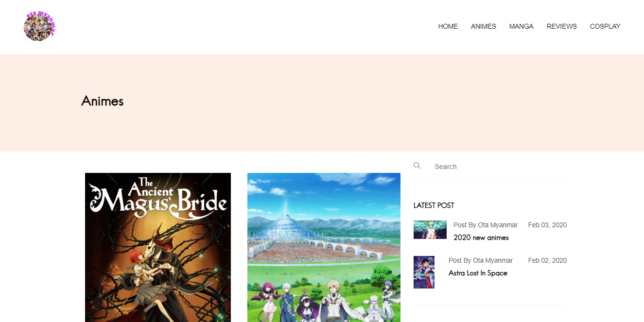Viewport: 644px width, 322px height.
Task: Open the REVIEWS navigation link
Action: [561, 26]
